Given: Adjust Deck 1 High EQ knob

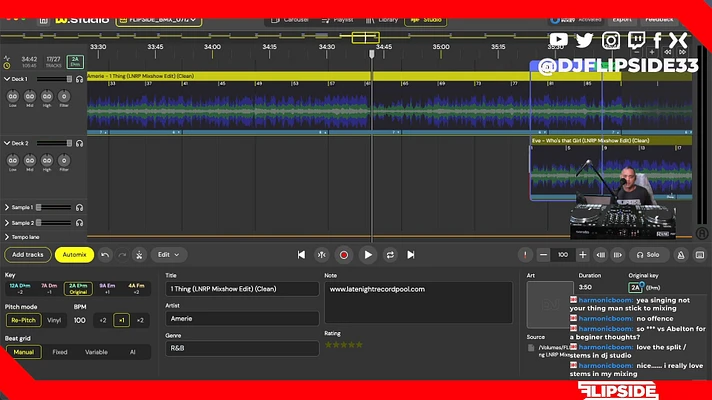Looking at the screenshot, I should pyautogui.click(x=47, y=96).
